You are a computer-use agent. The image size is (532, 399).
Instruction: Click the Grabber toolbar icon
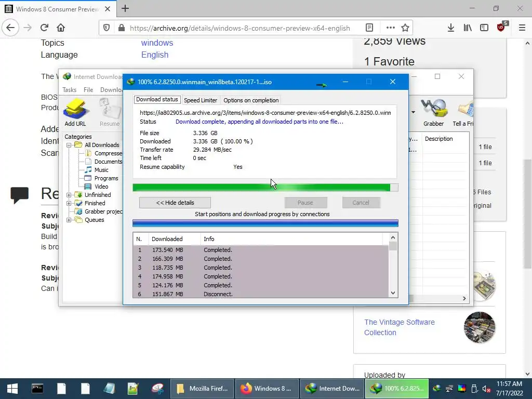click(433, 109)
